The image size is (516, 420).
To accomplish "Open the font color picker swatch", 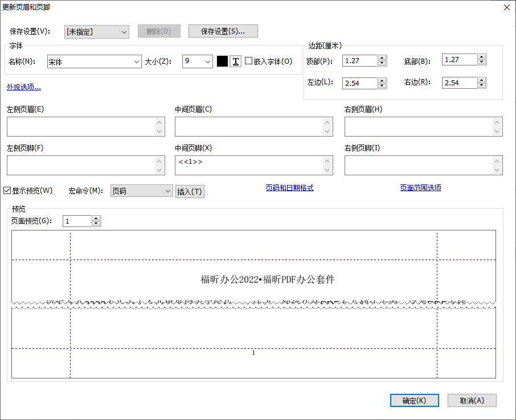I will (x=222, y=61).
